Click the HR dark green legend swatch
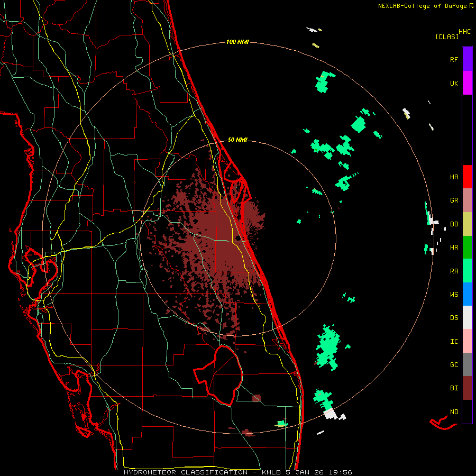Viewport: 476px width, 476px height. pos(467,248)
